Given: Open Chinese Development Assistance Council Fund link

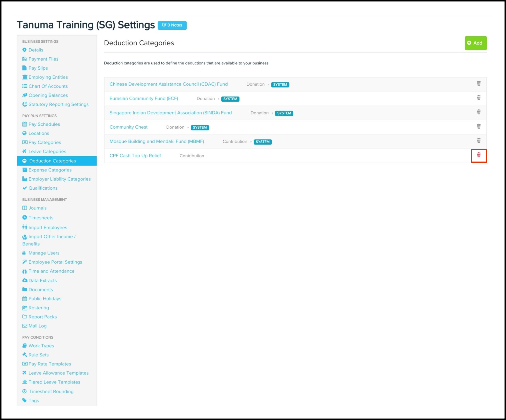Looking at the screenshot, I should point(169,84).
